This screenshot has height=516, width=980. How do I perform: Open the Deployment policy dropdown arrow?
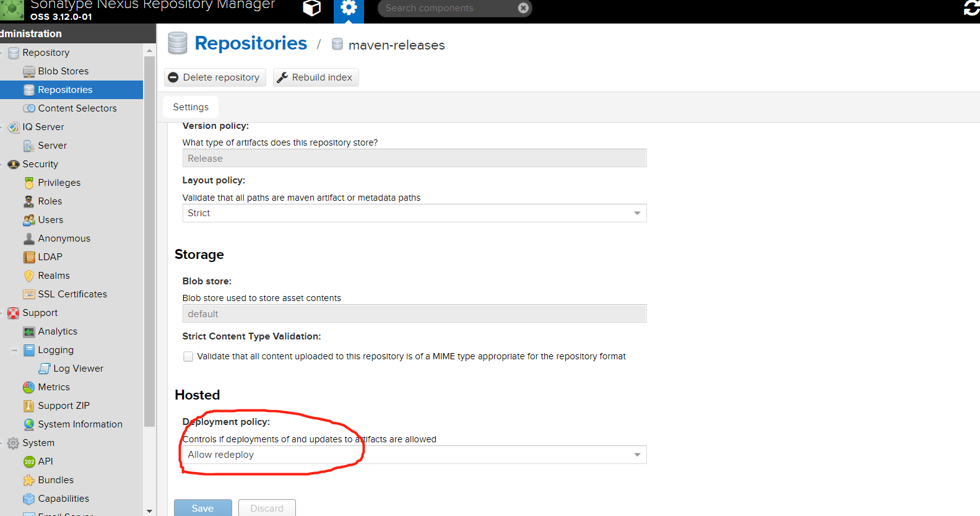coord(637,455)
